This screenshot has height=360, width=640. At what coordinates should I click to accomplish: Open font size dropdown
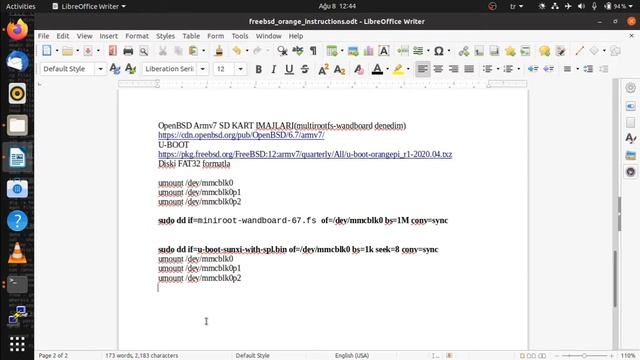pos(240,69)
